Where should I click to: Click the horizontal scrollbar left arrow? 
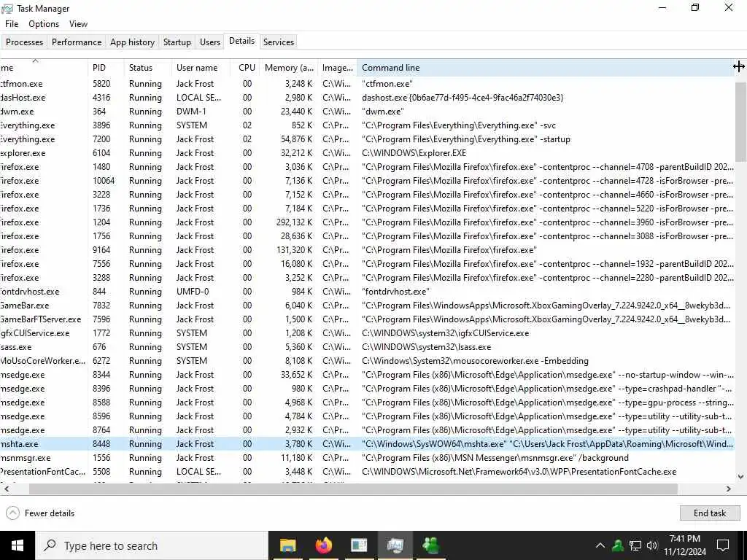pos(6,489)
